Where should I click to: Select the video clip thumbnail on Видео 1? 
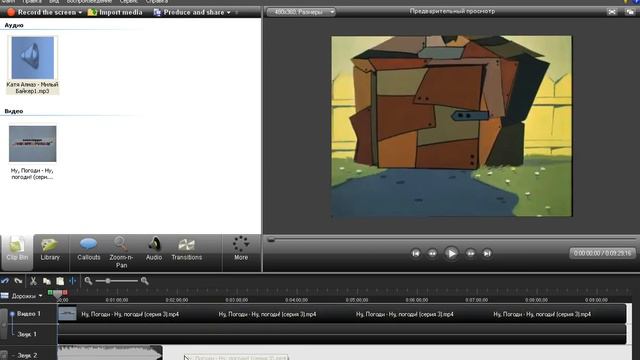[x=67, y=313]
